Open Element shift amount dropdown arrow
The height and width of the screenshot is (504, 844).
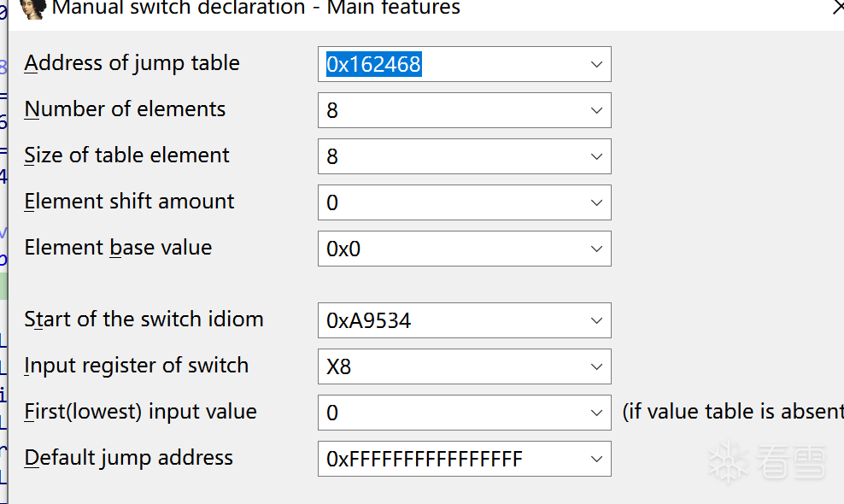pos(596,202)
